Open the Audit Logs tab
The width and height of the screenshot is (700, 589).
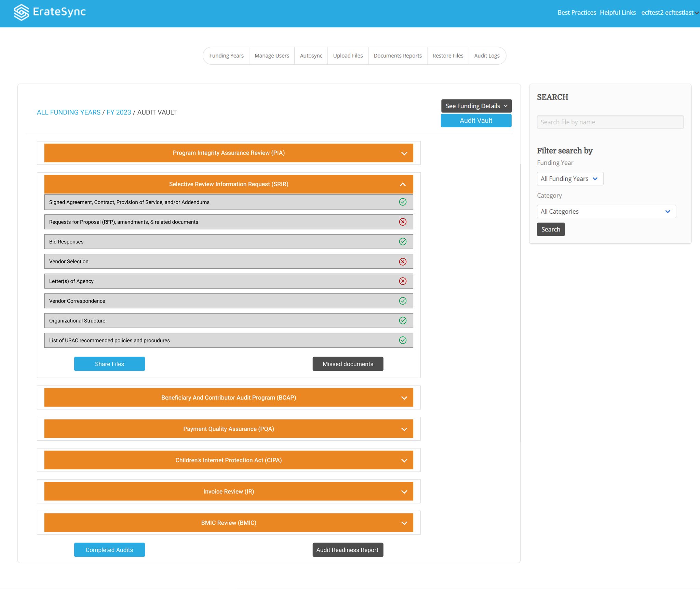coord(486,56)
